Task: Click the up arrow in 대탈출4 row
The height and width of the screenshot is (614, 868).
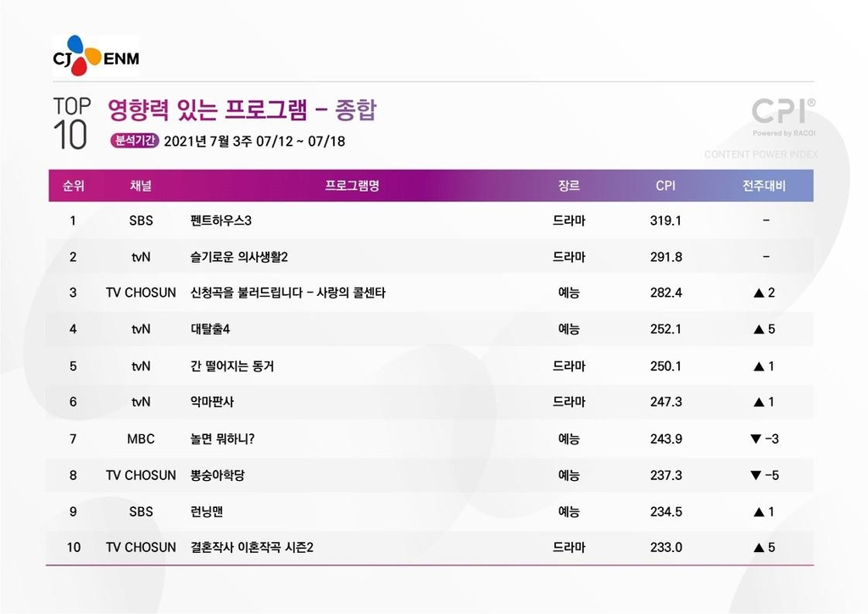Action: click(758, 329)
